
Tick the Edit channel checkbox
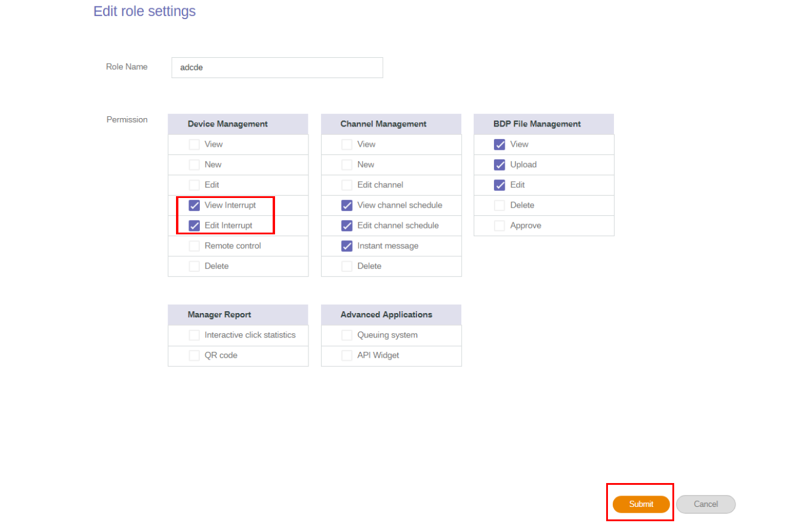point(347,185)
